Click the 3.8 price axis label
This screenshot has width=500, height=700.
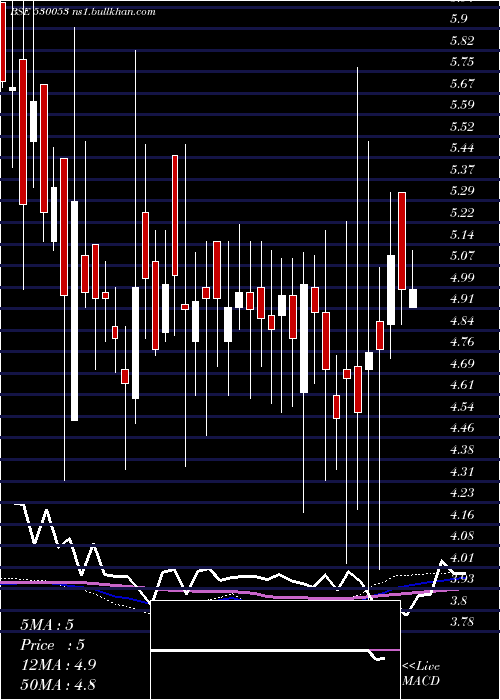click(459, 600)
